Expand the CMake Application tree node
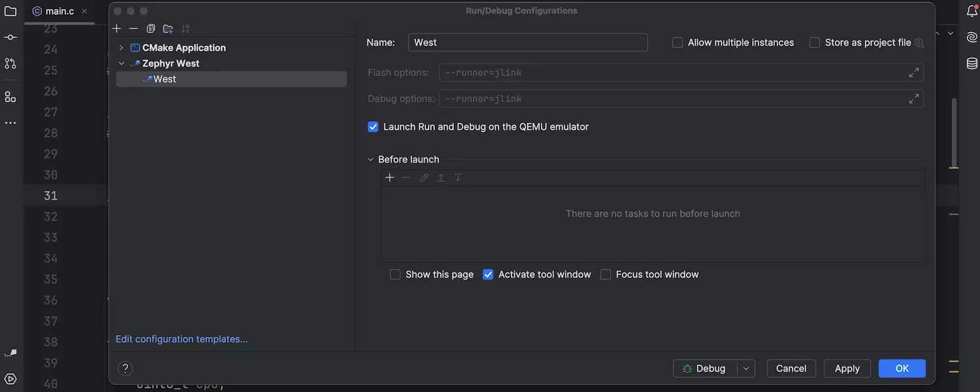The width and height of the screenshot is (980, 392). point(122,48)
